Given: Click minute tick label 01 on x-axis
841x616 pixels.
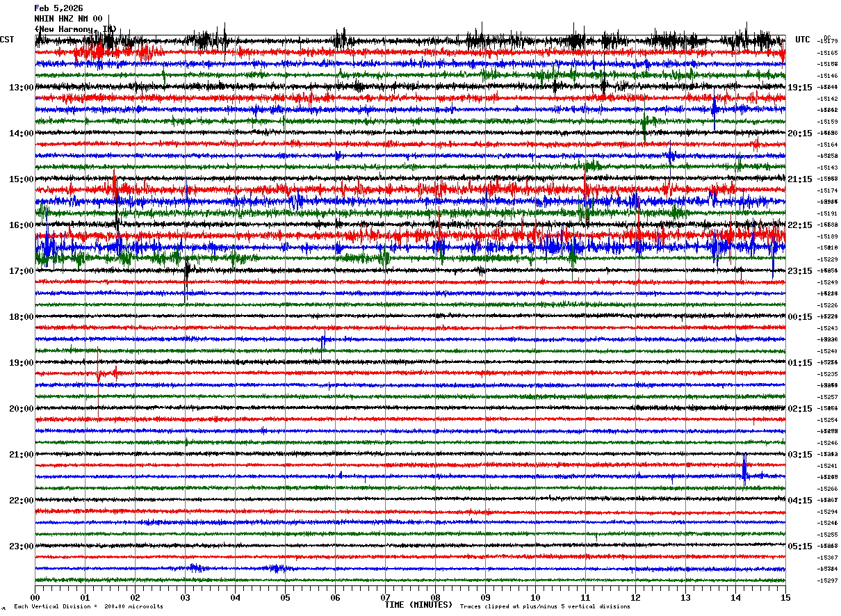Looking at the screenshot, I should tap(85, 597).
